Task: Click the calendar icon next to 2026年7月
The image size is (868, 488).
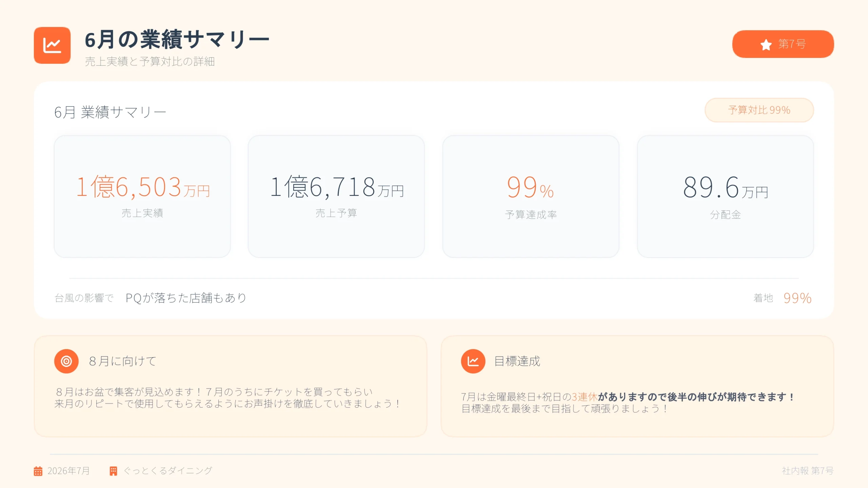Action: click(x=38, y=471)
